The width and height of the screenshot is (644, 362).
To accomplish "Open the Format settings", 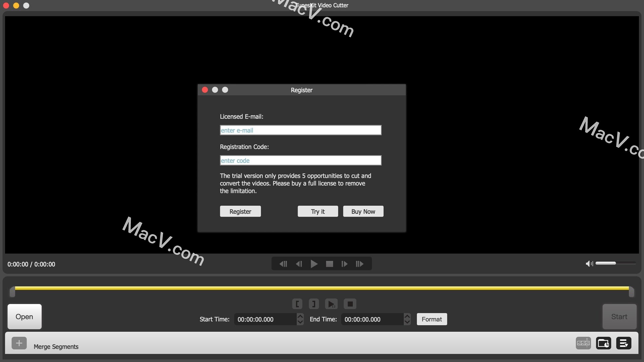I will click(432, 319).
